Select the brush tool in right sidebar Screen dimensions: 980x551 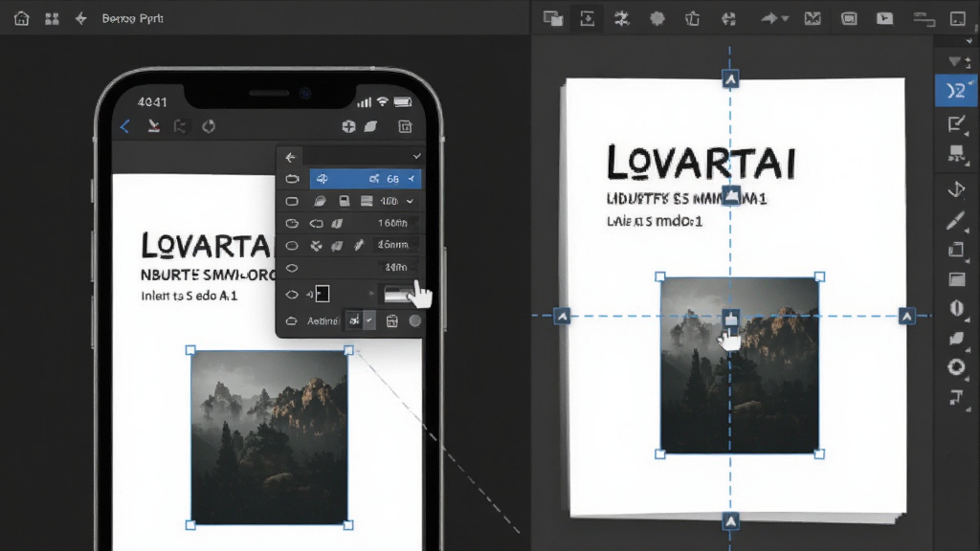tap(956, 221)
